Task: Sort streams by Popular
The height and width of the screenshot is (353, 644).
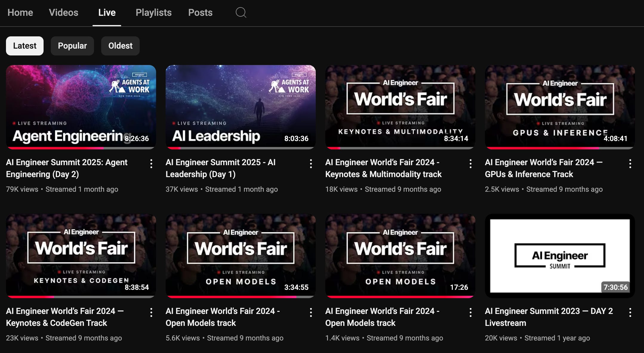Action: (x=72, y=46)
